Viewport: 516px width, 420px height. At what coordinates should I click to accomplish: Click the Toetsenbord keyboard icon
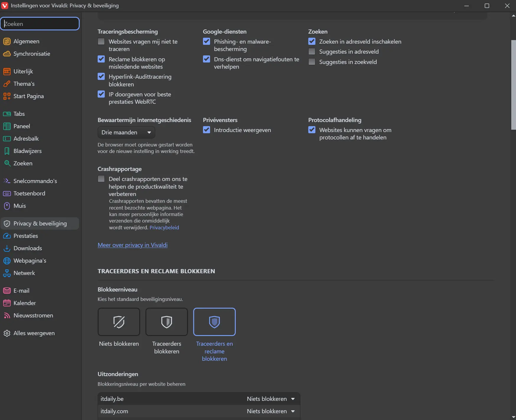pyautogui.click(x=7, y=194)
